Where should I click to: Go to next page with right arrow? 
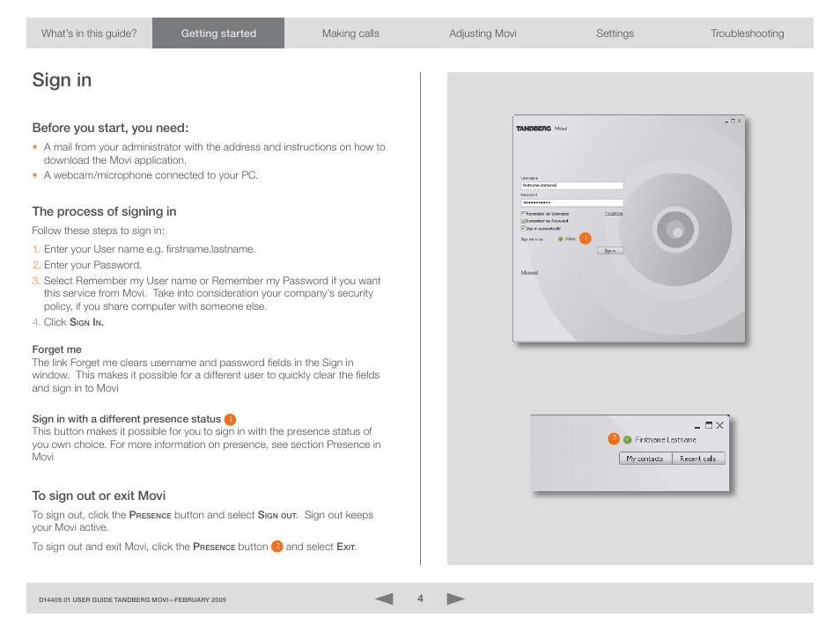click(x=455, y=599)
